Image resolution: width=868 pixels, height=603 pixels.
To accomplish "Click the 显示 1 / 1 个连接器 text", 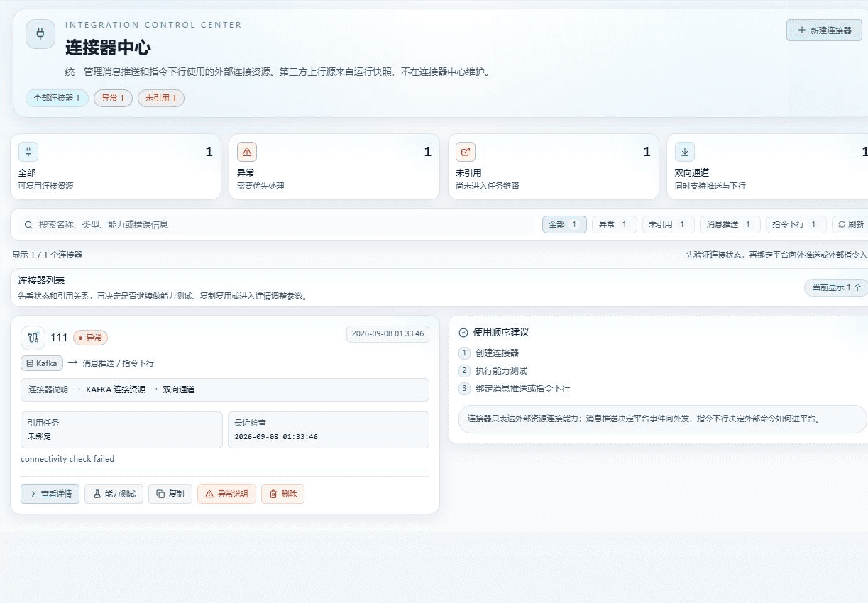I will (x=47, y=255).
